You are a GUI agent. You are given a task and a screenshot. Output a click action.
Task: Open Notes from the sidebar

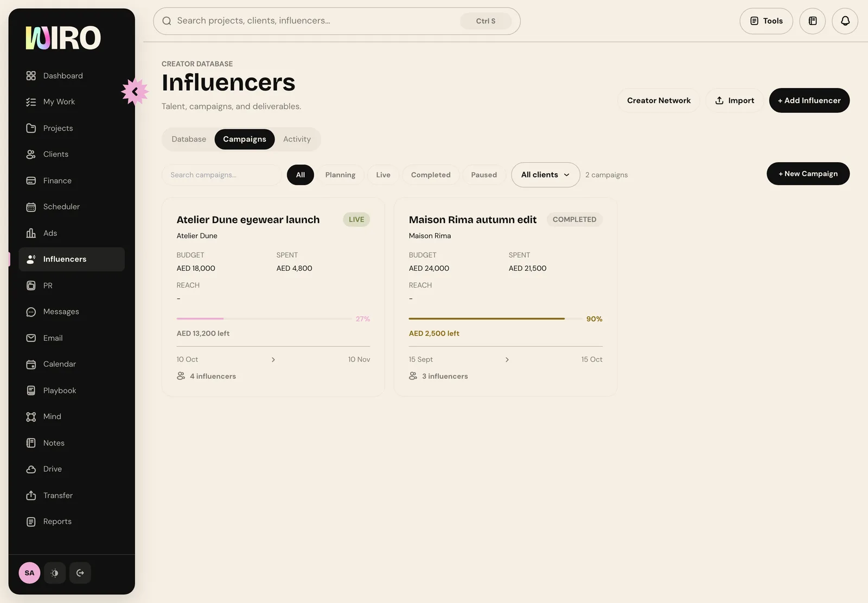pos(72,443)
